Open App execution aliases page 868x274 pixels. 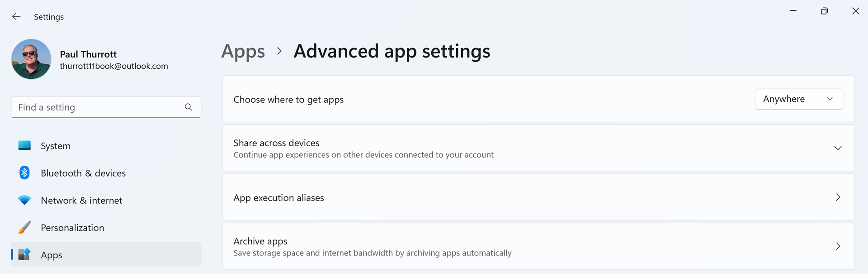[538, 197]
